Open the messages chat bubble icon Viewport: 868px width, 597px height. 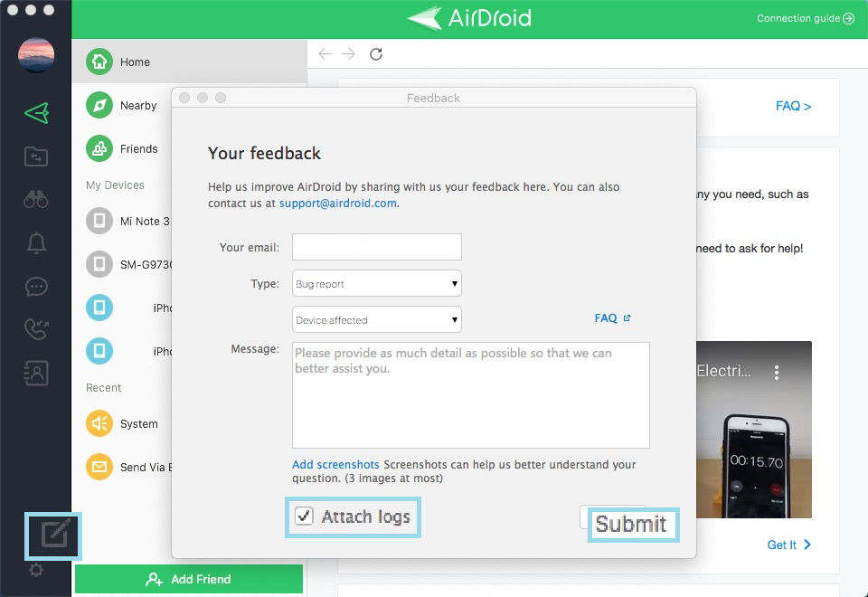point(36,286)
